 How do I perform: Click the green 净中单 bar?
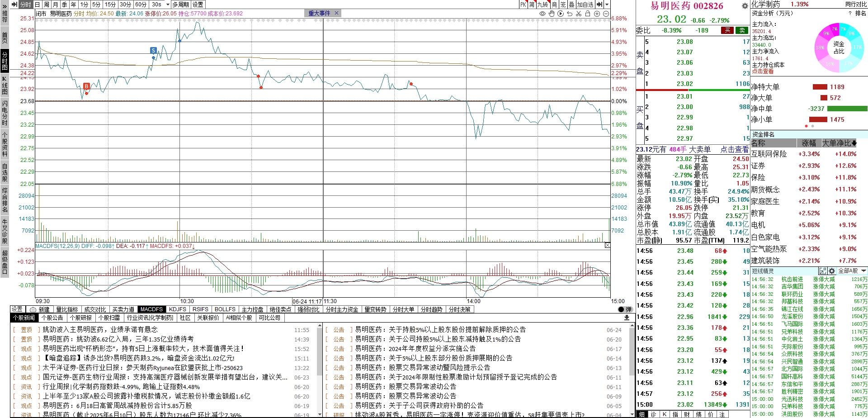(847, 109)
